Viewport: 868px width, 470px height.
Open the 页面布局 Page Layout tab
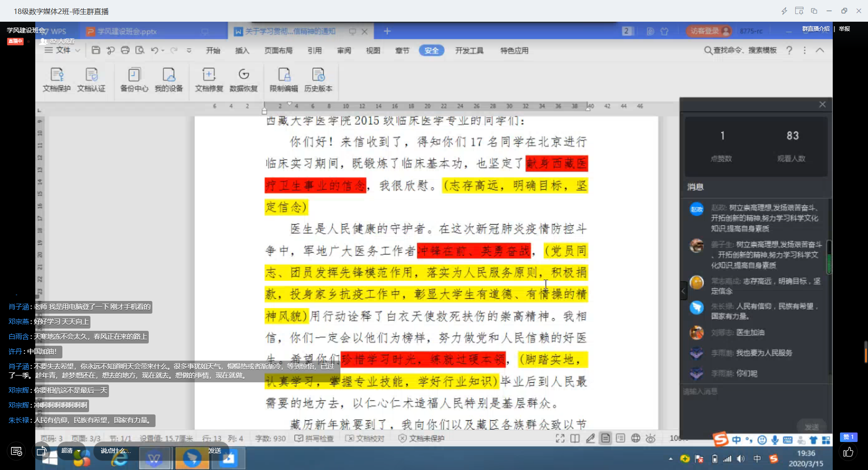[278, 51]
